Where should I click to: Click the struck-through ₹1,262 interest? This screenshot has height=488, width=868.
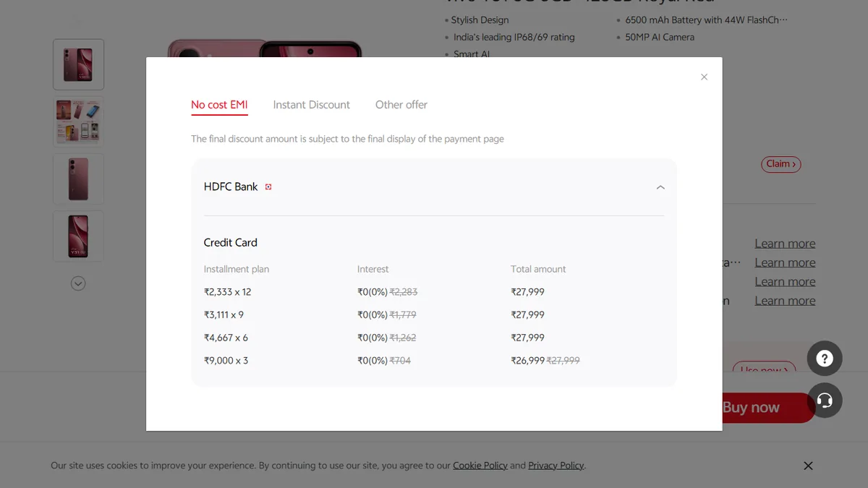click(x=403, y=338)
